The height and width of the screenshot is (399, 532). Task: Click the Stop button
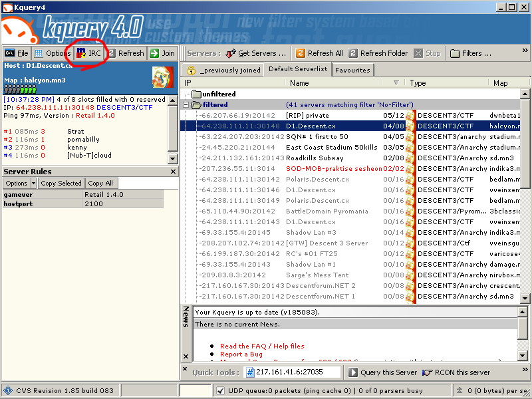point(428,53)
